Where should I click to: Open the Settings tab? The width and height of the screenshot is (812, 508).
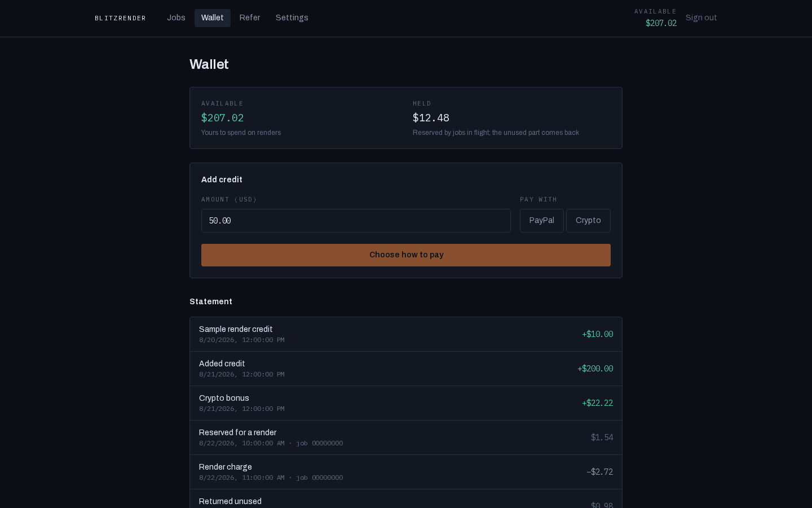pos(292,18)
